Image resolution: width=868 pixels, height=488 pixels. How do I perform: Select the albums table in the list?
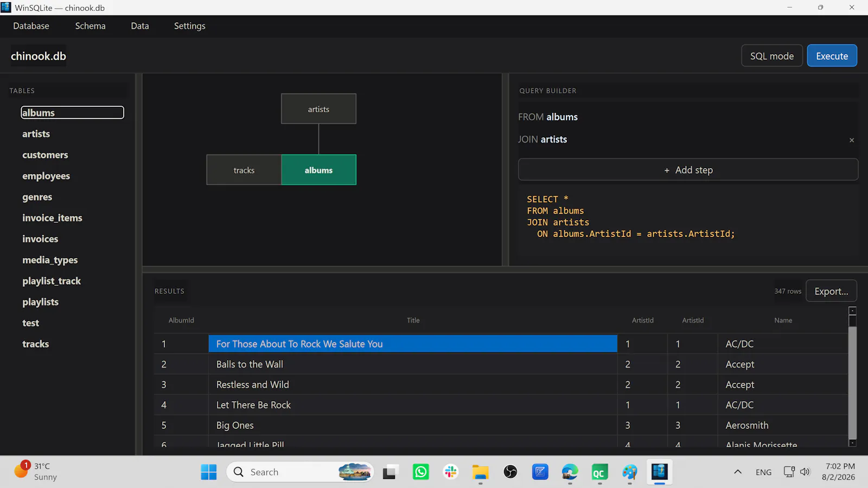point(72,112)
